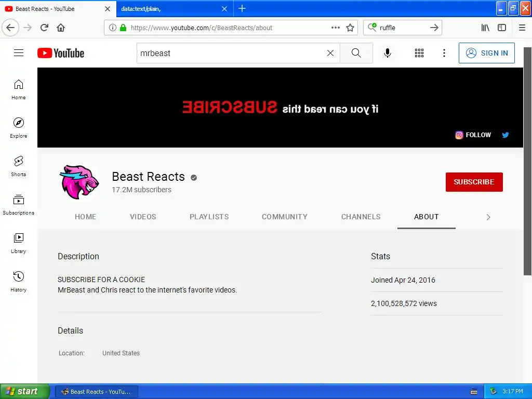The width and height of the screenshot is (532, 399).
Task: Open the Twitter bird link on banner
Action: 505,135
